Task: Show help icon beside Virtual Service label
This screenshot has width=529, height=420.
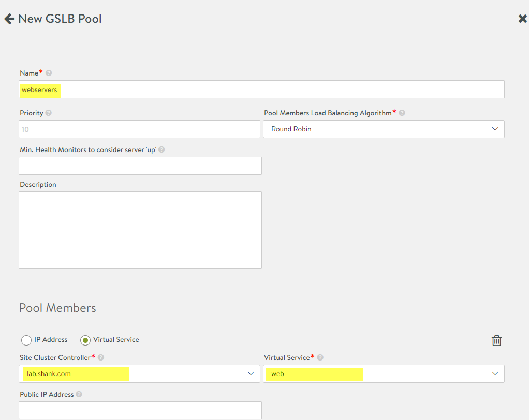Action: [x=320, y=357]
